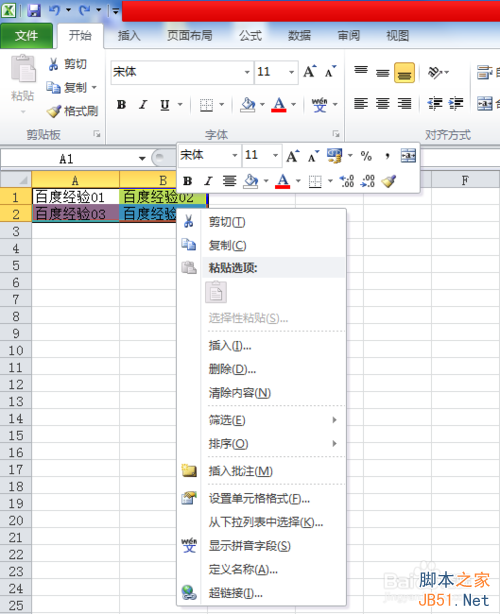This screenshot has width=500, height=614.
Task: Apply mini toolbar fill color bucket
Action: pyautogui.click(x=251, y=181)
